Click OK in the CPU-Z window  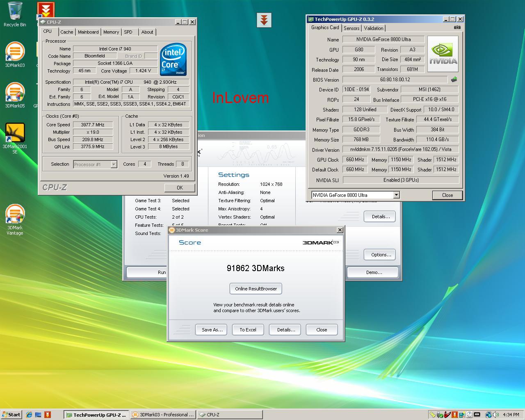click(180, 187)
